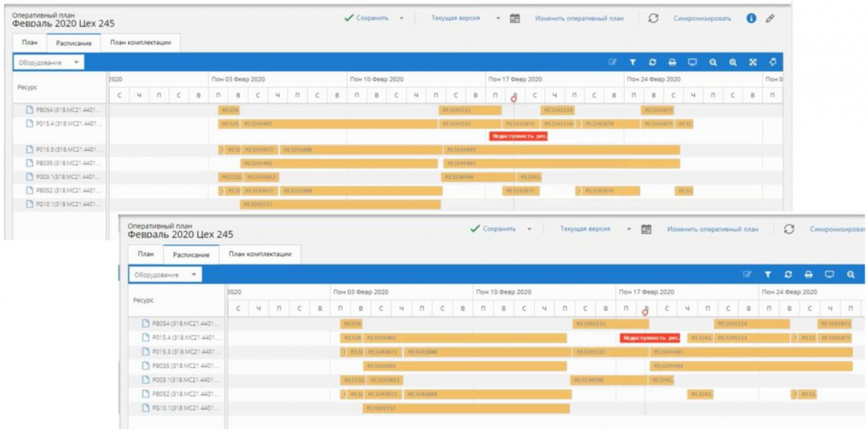
Task: Click Синхронизировать in the upper header
Action: 702,19
